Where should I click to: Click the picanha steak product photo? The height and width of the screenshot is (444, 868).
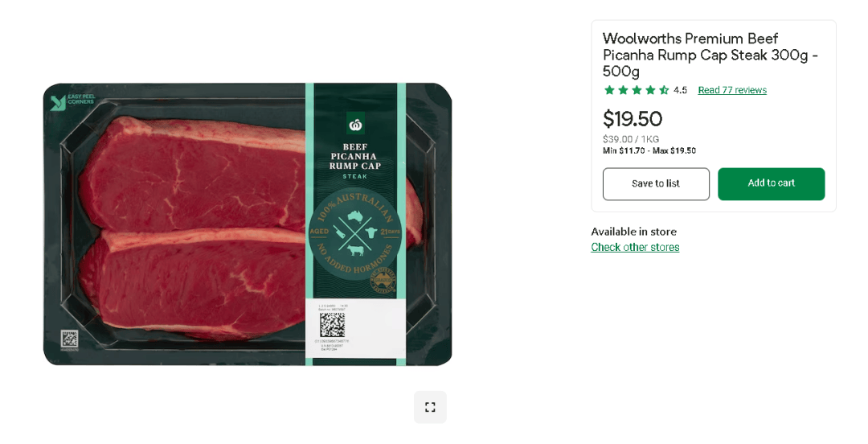248,224
